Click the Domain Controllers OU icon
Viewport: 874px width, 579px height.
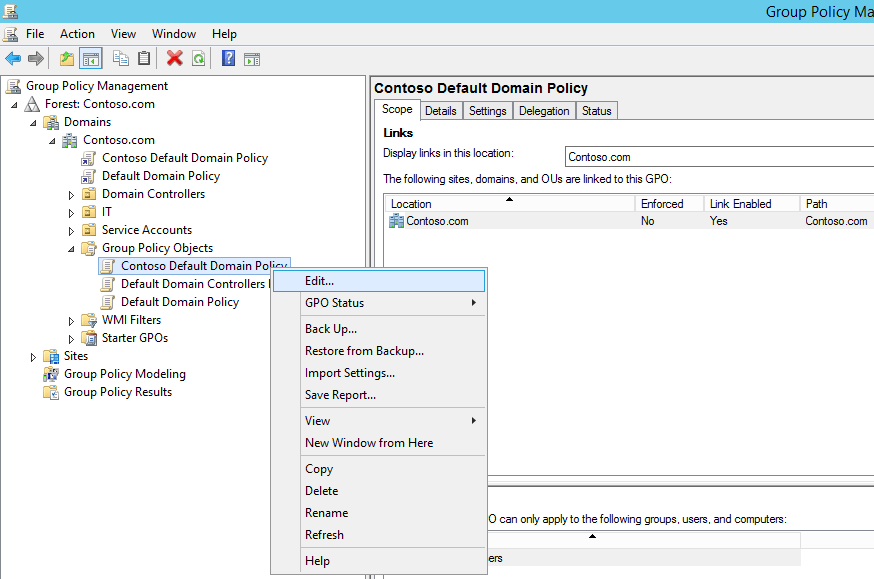click(x=89, y=194)
